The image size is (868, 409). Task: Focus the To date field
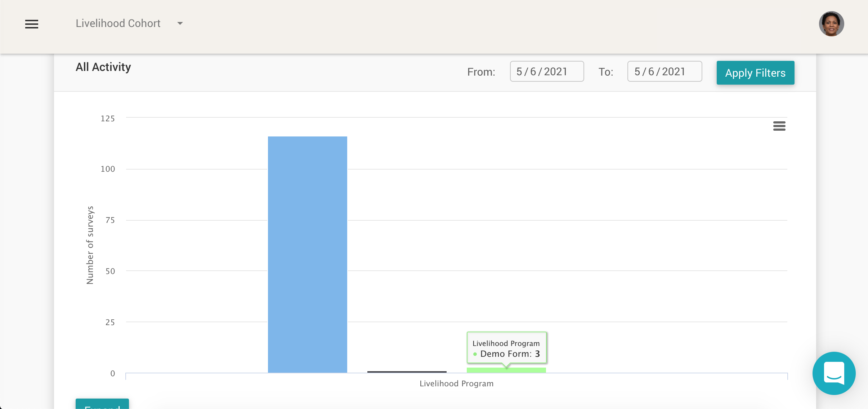click(x=664, y=72)
